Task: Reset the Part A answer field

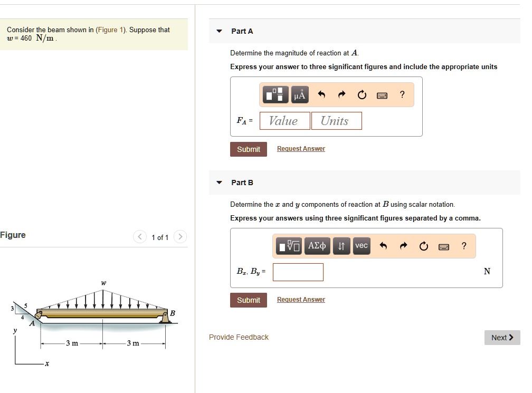Action: coord(362,95)
